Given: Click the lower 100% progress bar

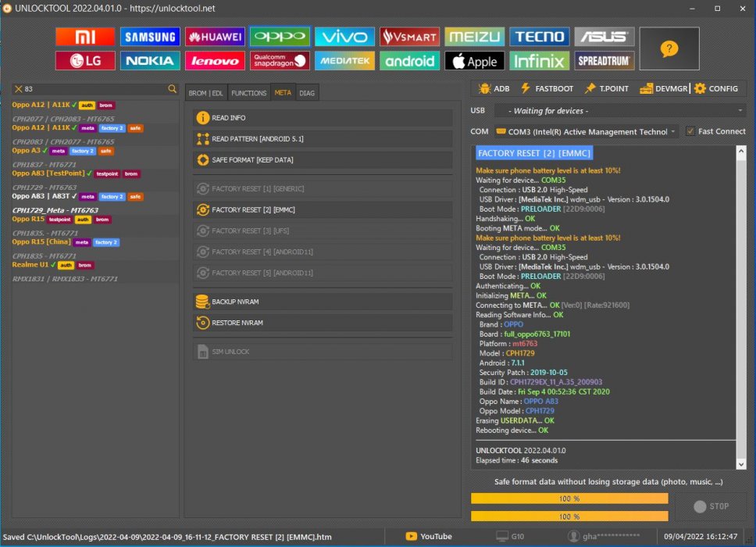Looking at the screenshot, I should point(569,517).
